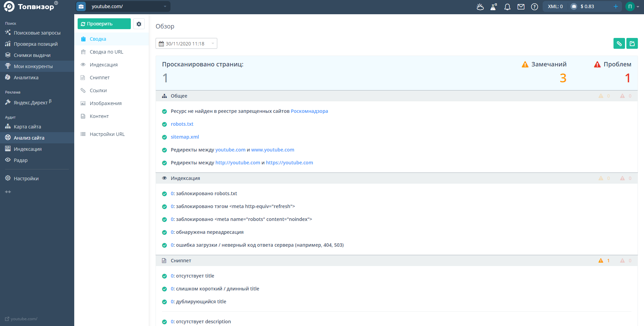
Task: Click 0 count for отсутствует title
Action: pyautogui.click(x=172, y=276)
